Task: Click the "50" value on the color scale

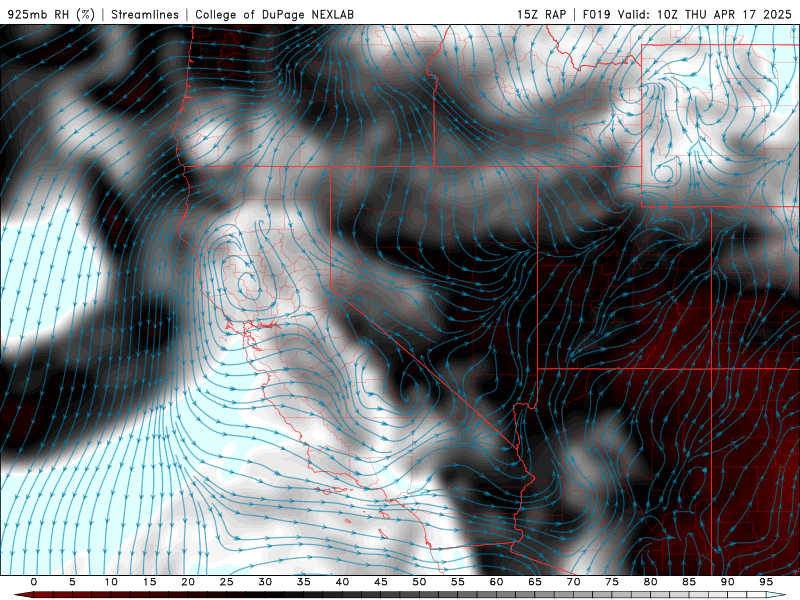Action: click(419, 582)
